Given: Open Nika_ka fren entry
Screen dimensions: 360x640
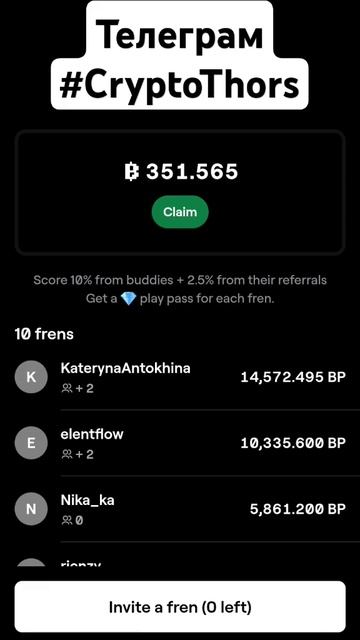Looking at the screenshot, I should point(180,509).
